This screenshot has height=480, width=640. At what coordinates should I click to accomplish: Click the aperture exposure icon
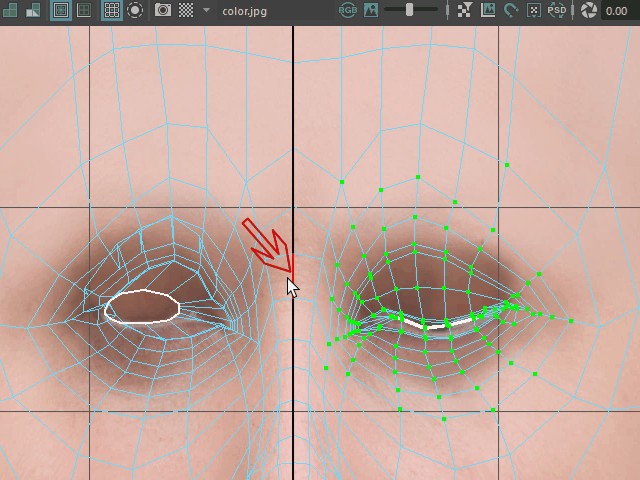click(x=589, y=11)
